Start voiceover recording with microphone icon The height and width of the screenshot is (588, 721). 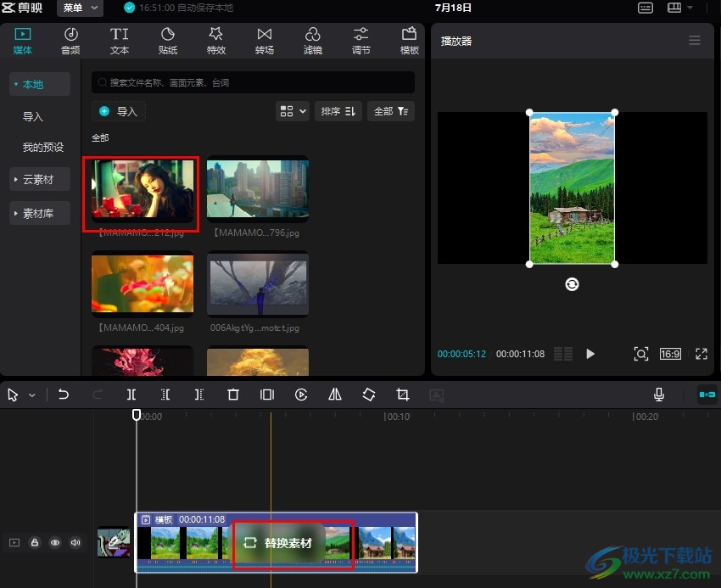pyautogui.click(x=659, y=395)
